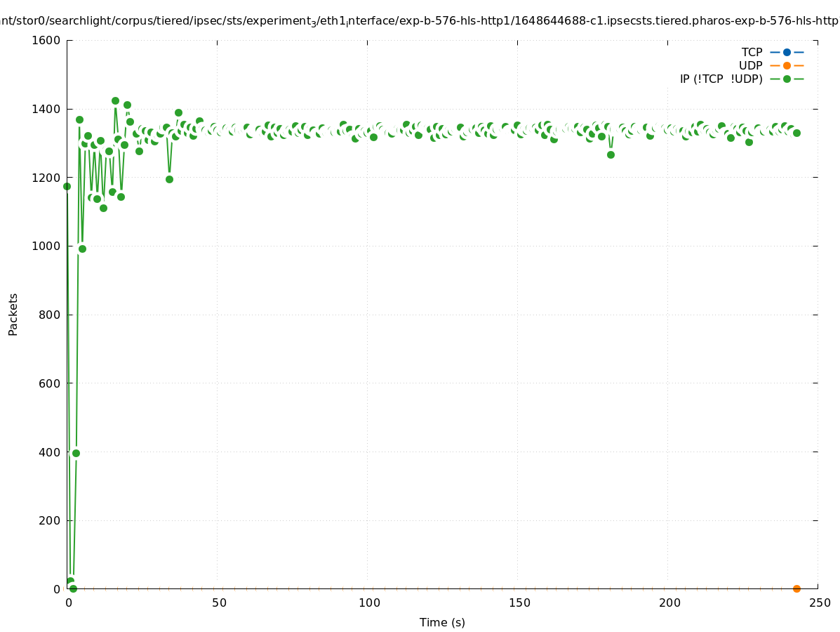Toggle the IP (!TCP !UDP) legend label
Viewport: 840px width, 632px height.
click(721, 79)
